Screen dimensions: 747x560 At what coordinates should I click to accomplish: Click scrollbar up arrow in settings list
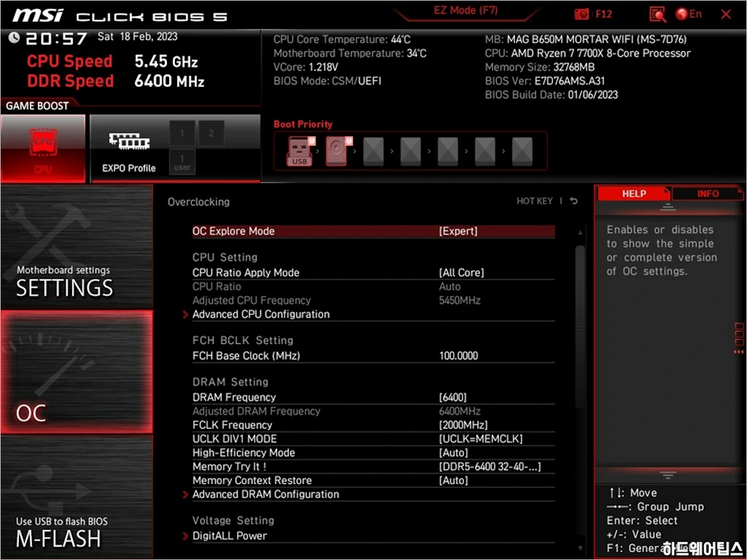click(580, 233)
